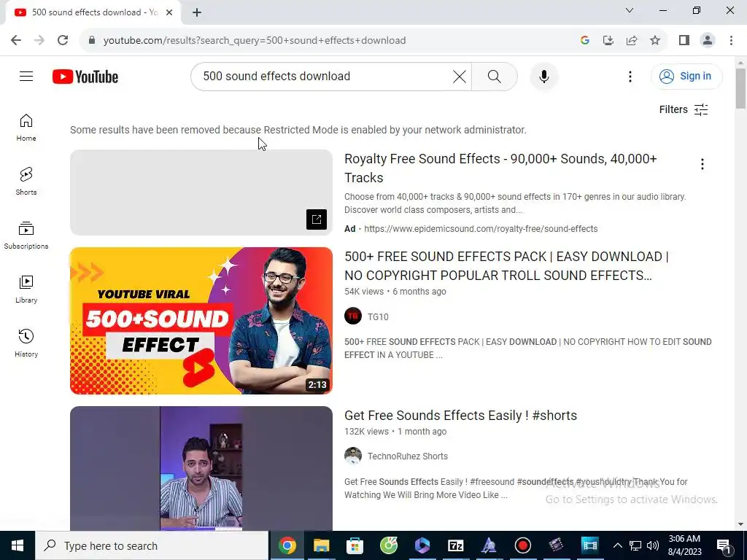Viewport: 747px width, 560px height.
Task: Reload the page with the refresh icon
Action: [x=63, y=41]
